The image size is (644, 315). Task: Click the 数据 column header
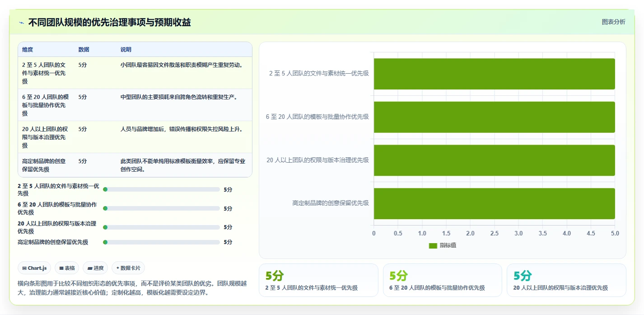[x=84, y=50]
